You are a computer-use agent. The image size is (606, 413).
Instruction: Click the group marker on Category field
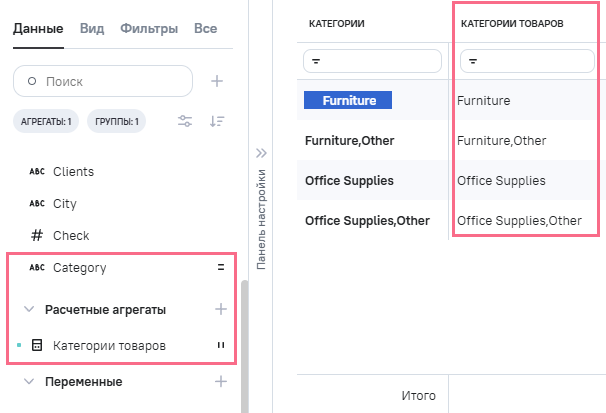point(220,267)
